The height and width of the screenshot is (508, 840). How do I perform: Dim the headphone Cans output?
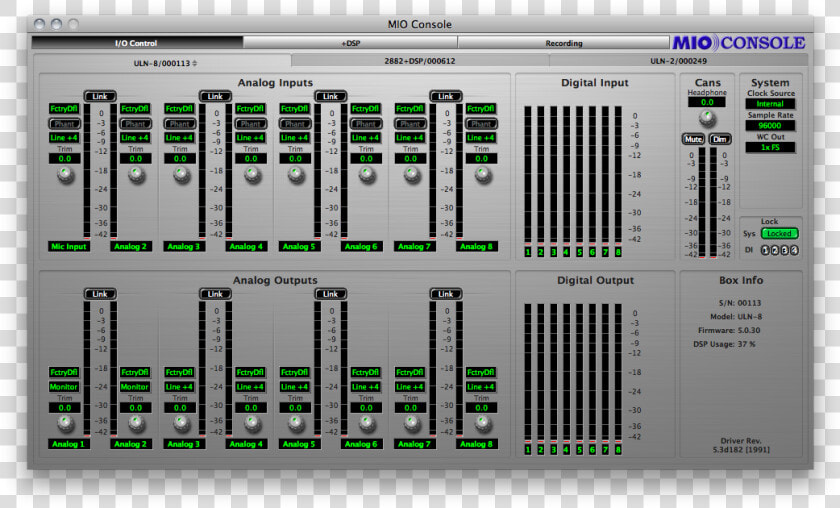719,139
